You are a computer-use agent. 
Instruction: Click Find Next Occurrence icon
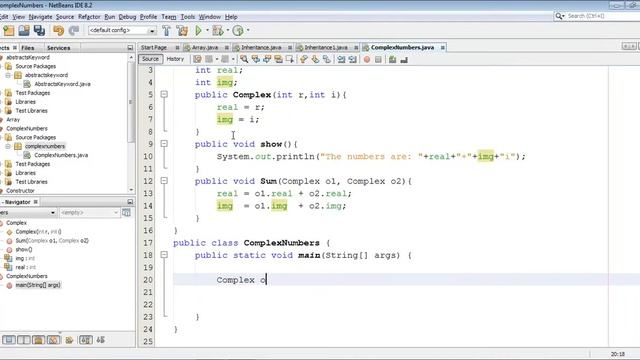click(x=267, y=60)
